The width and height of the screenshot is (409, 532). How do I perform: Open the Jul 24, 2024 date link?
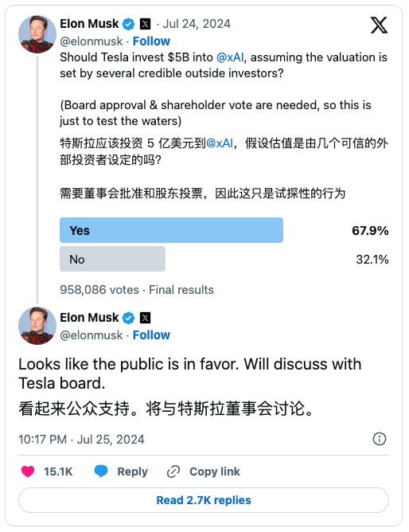point(197,24)
